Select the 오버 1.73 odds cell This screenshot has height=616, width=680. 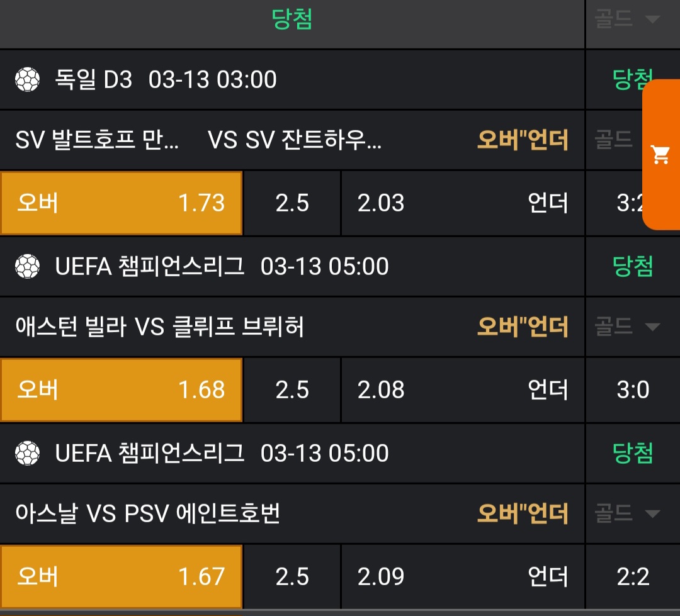pyautogui.click(x=122, y=203)
